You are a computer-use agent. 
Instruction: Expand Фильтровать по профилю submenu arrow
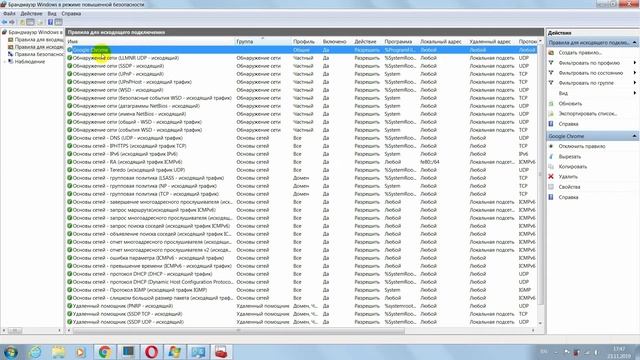[x=635, y=63]
